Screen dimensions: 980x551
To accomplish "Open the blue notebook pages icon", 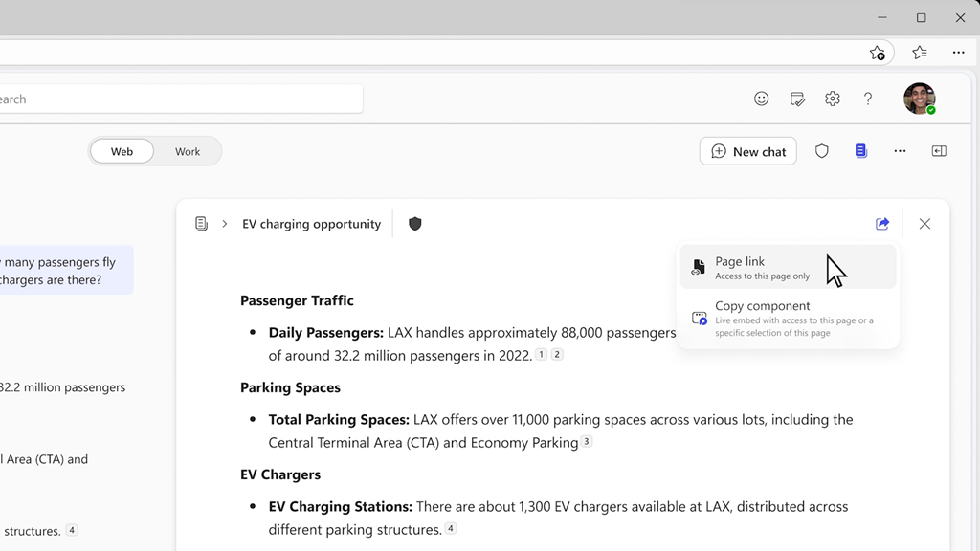I will pyautogui.click(x=861, y=151).
